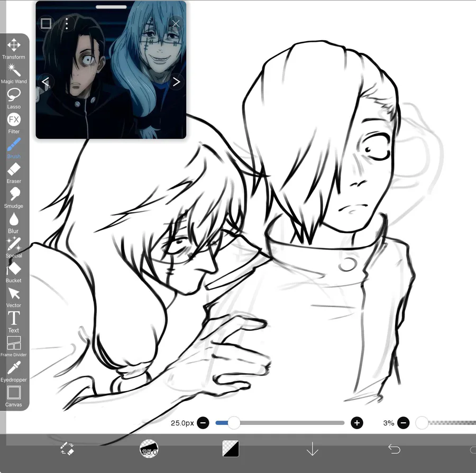Close the reference image window
This screenshot has height=473, width=476.
[x=176, y=23]
